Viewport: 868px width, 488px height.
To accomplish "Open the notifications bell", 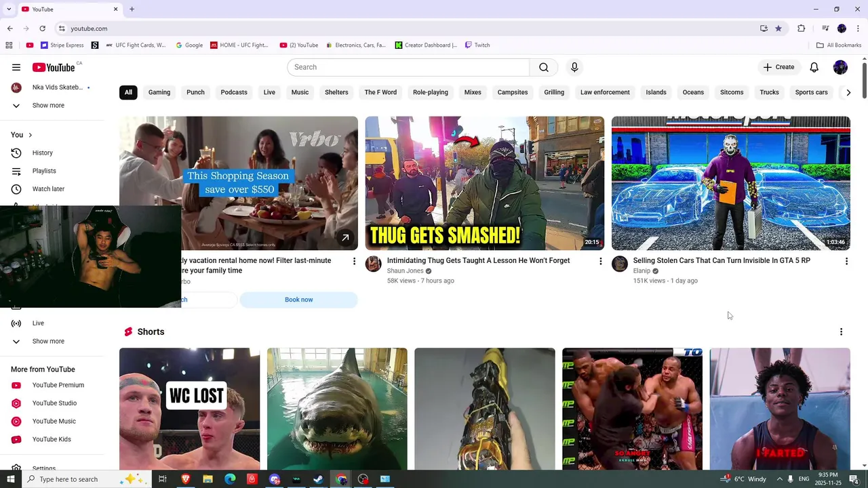I will coord(814,67).
